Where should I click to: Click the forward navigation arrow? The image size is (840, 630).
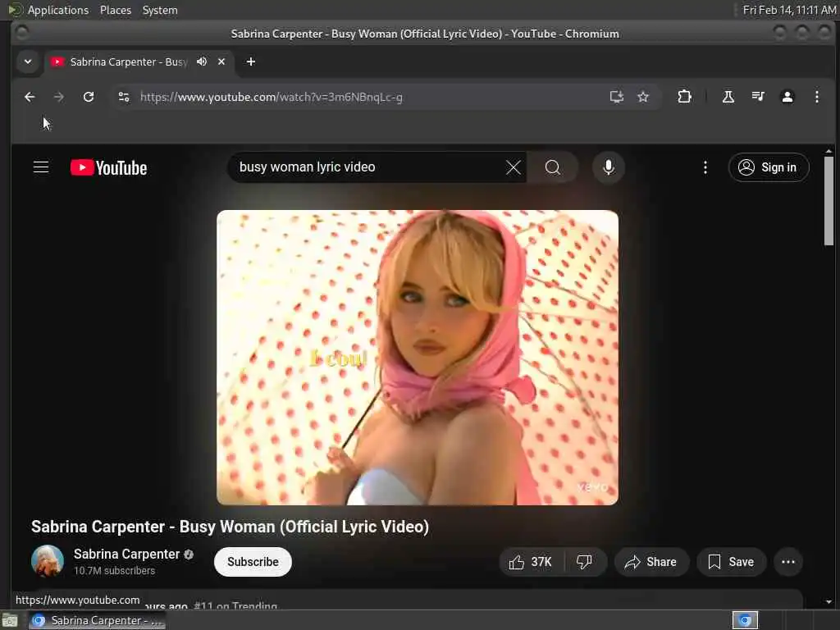(x=59, y=97)
